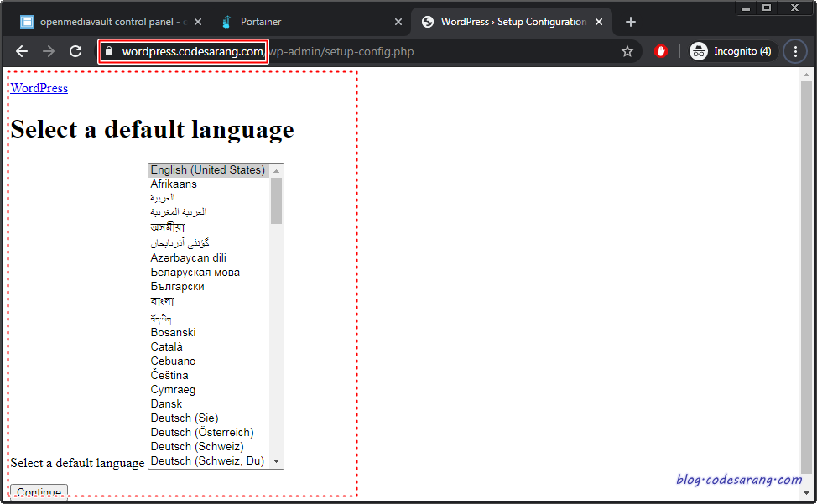This screenshot has height=504, width=817.
Task: Click the page scrollbar down arrow
Action: click(807, 492)
